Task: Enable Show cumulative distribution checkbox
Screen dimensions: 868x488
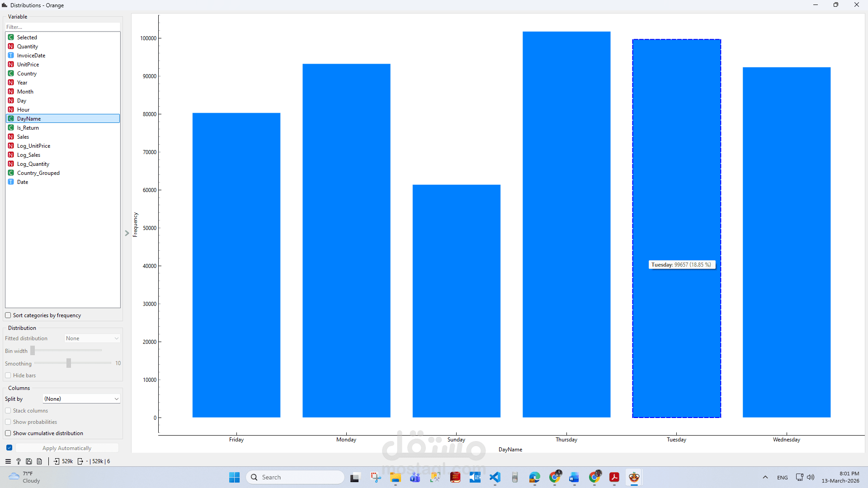Action: tap(8, 433)
